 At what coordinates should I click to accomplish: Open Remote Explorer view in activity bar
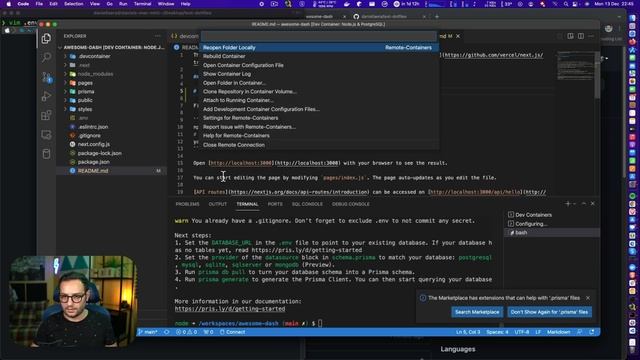pyautogui.click(x=46, y=135)
